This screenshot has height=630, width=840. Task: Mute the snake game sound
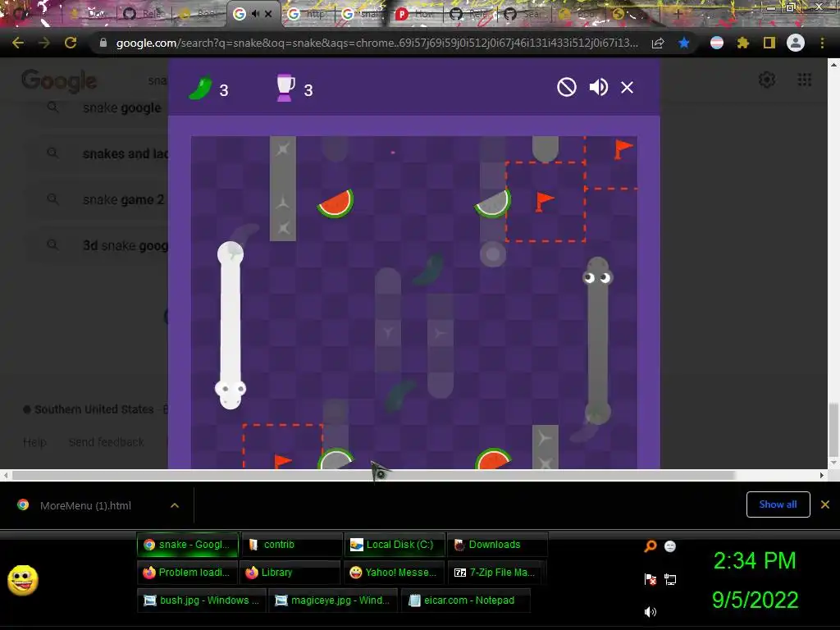pos(598,87)
